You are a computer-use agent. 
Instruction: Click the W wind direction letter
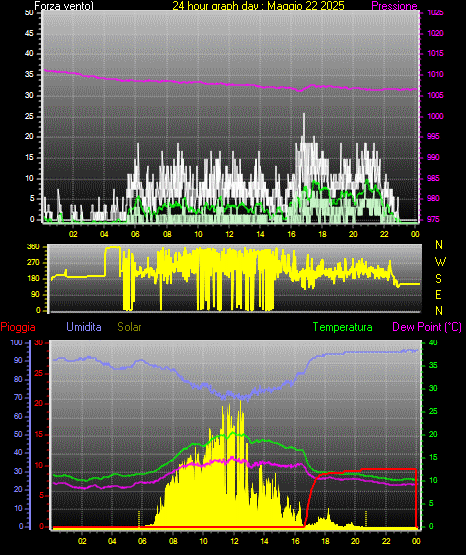pos(440,262)
